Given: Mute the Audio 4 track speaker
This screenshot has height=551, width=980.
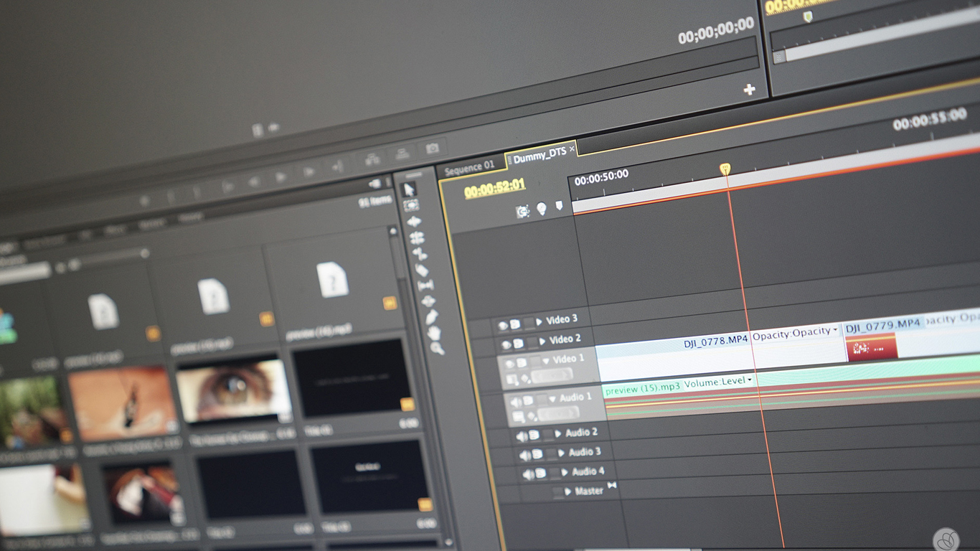Looking at the screenshot, I should click(x=528, y=474).
